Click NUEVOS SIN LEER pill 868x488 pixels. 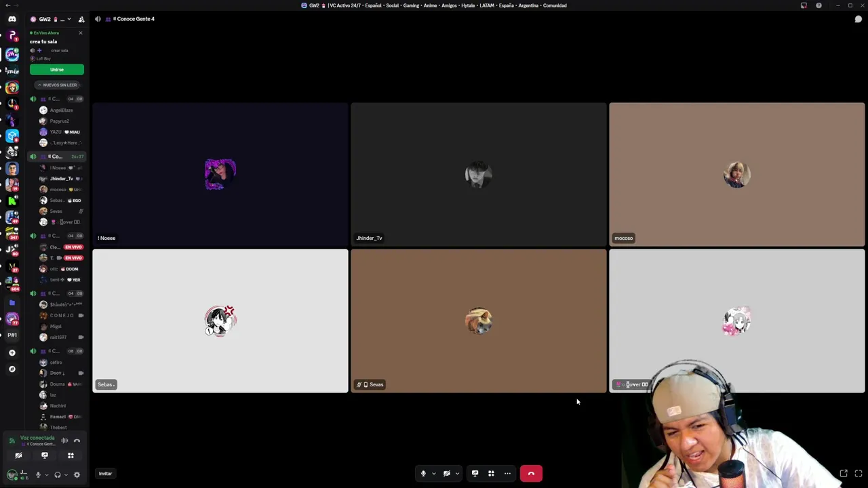pyautogui.click(x=57, y=85)
